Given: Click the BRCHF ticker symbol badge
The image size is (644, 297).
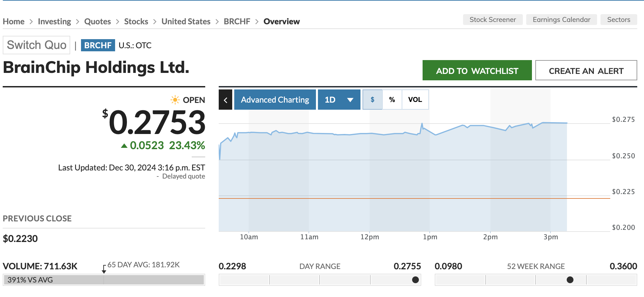Looking at the screenshot, I should (98, 45).
